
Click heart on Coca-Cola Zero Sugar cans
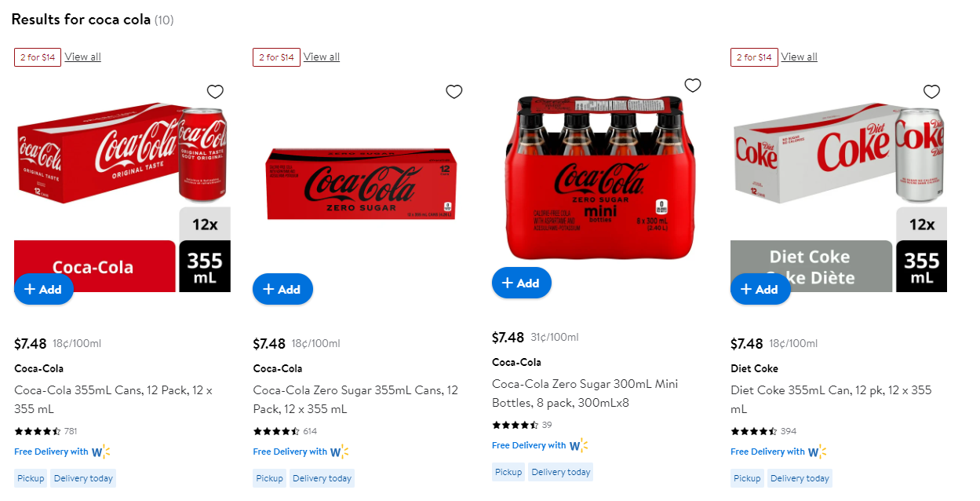(454, 92)
